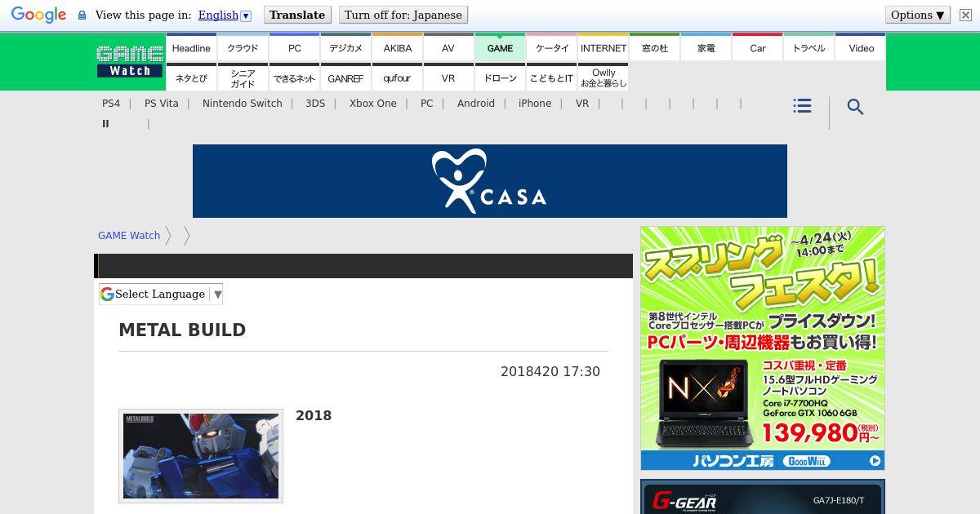Viewport: 980px width, 514px height.
Task: Click the GAME Watch logo
Action: pyautogui.click(x=130, y=62)
